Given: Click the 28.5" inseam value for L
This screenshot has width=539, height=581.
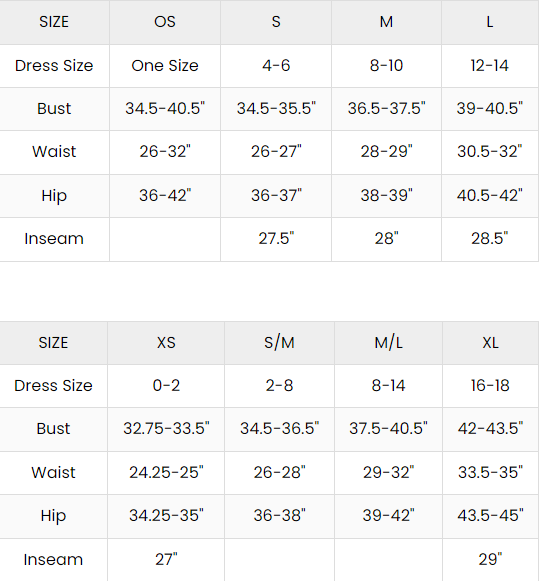Looking at the screenshot, I should 490,239.
